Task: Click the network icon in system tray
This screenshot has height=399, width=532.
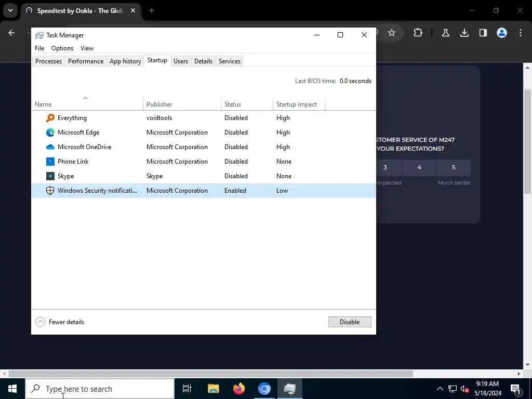Action: pos(453,389)
